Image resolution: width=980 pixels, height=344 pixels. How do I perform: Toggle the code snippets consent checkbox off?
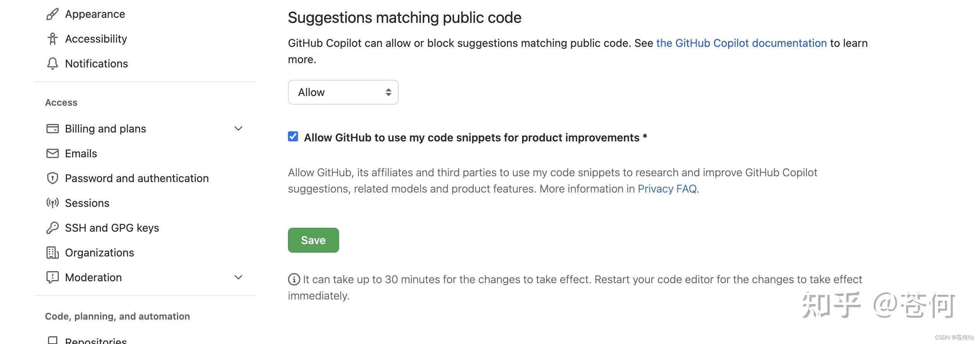click(293, 136)
